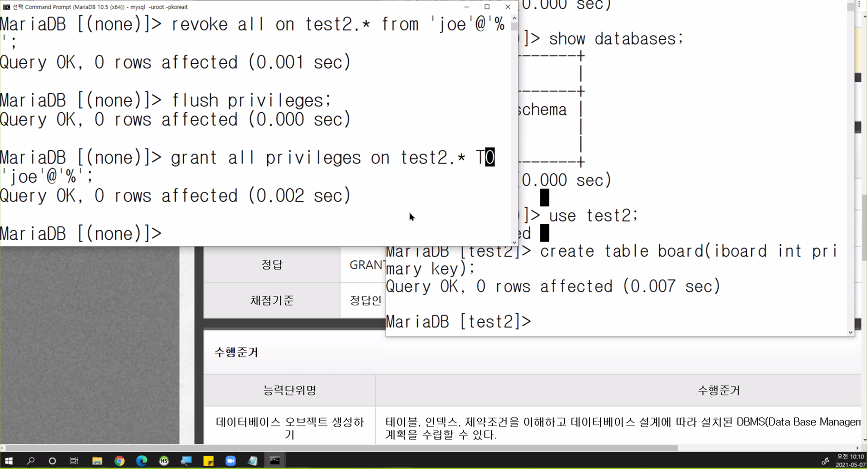Open the green HS app on taskbar

[x=164, y=461]
